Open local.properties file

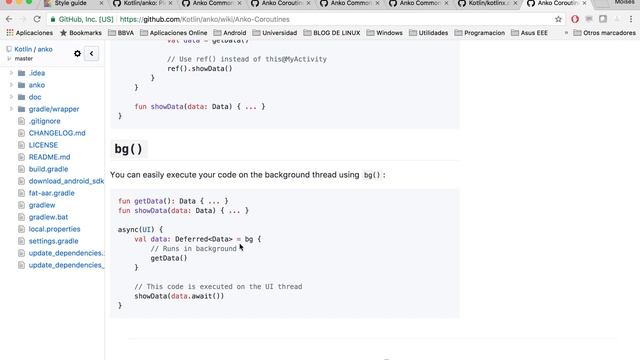pyautogui.click(x=54, y=229)
